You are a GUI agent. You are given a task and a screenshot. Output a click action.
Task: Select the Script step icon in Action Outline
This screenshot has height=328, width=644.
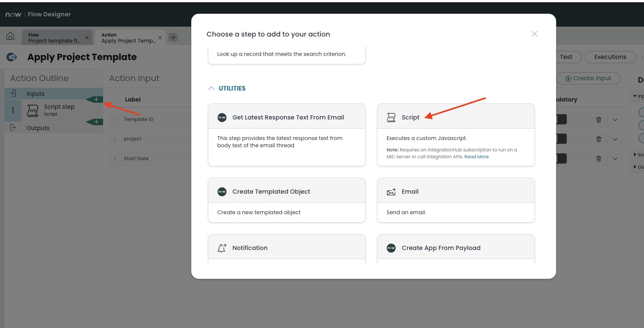pyautogui.click(x=33, y=110)
